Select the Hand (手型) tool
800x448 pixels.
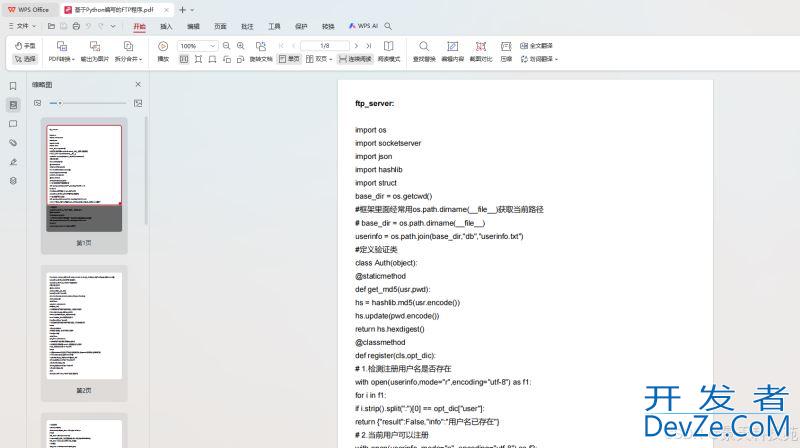tap(25, 46)
